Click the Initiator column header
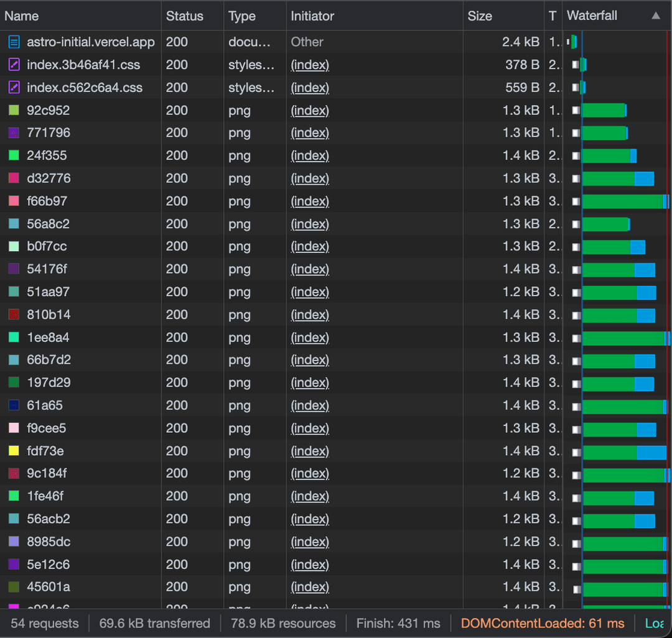672x638 pixels. (x=312, y=16)
